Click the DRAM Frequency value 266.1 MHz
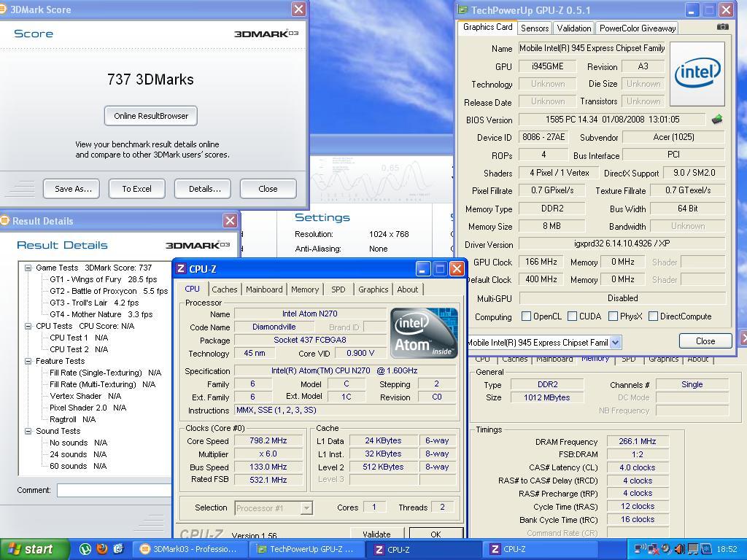Image resolution: width=747 pixels, height=560 pixels. (638, 441)
